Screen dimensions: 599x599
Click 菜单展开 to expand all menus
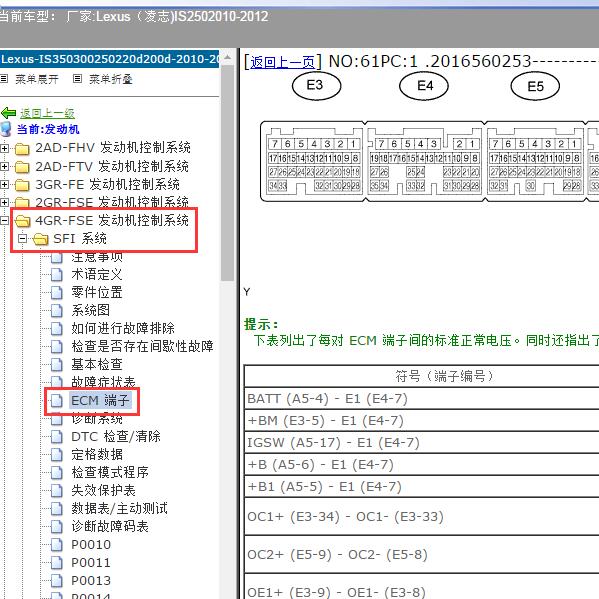(x=37, y=79)
